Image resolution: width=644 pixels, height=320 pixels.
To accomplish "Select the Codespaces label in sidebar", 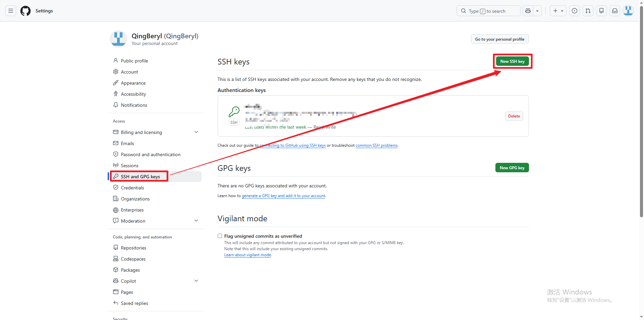I will (x=133, y=259).
